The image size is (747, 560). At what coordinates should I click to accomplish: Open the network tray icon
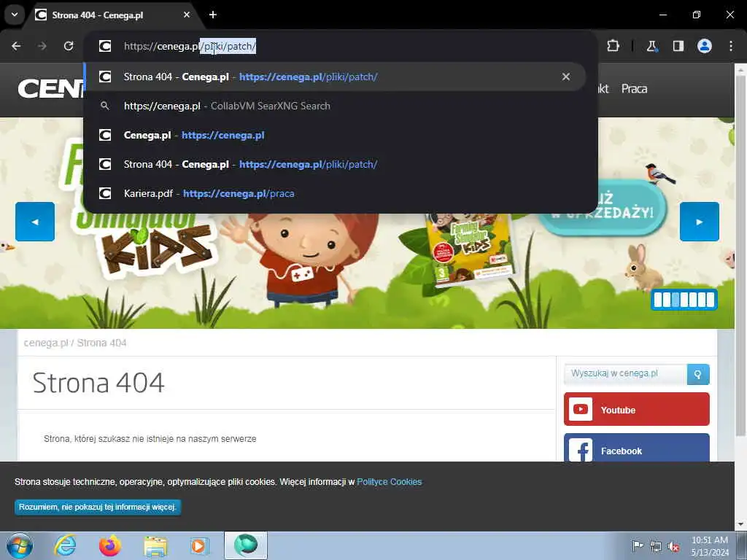coord(656,546)
